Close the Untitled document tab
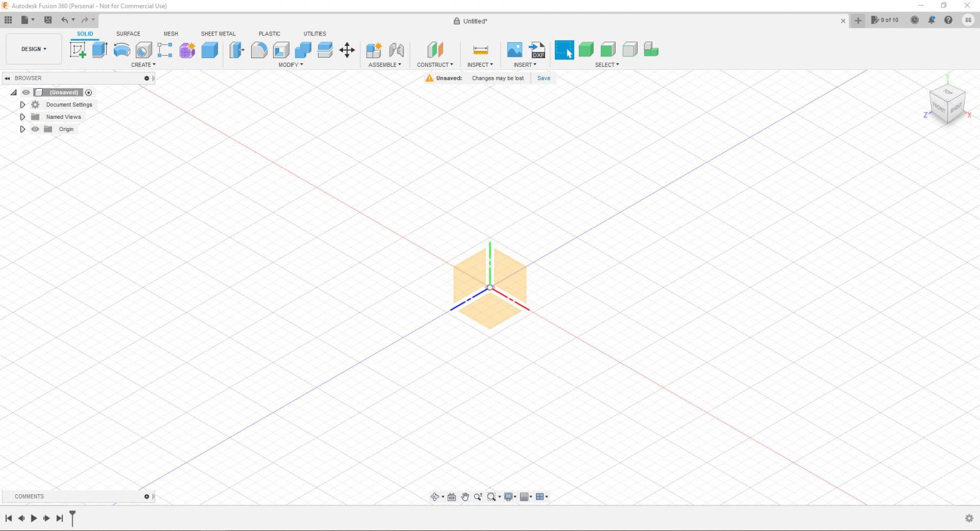This screenshot has height=531, width=980. click(x=843, y=21)
